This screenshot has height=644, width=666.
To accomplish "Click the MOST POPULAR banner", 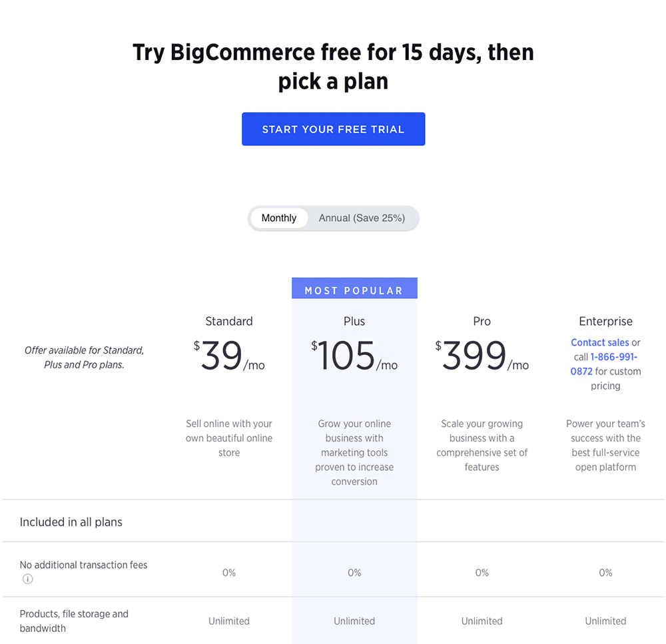I will coord(354,288).
